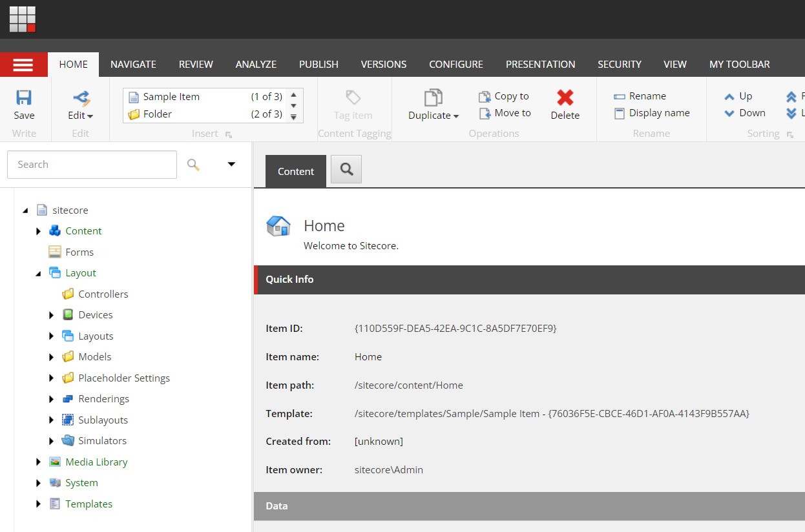Screen dimensions: 805x532
Task: Click Copy to in Operations
Action: 504,96
